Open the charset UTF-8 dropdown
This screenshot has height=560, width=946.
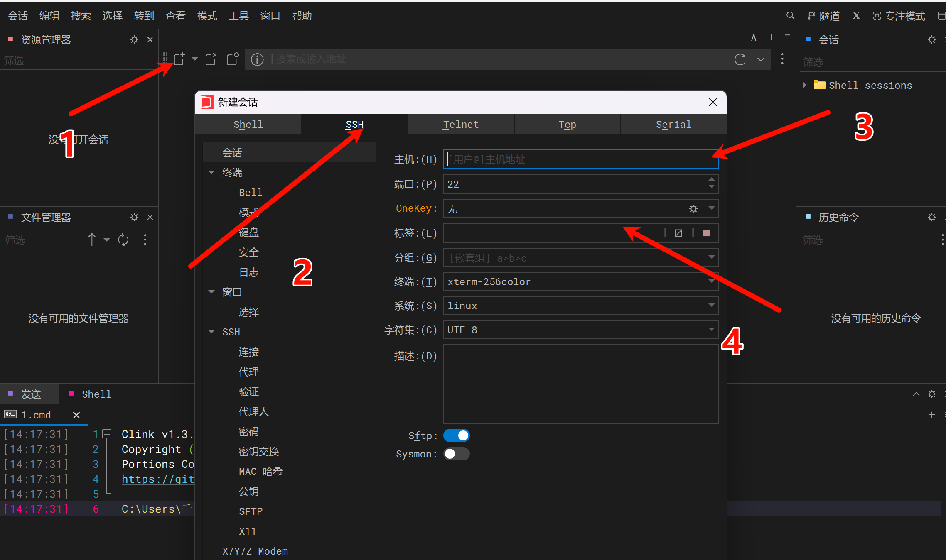[711, 330]
